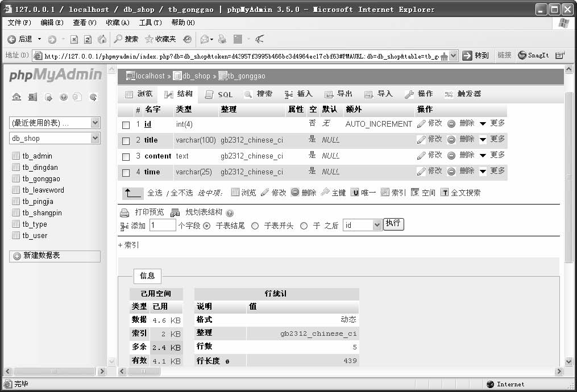Check the box for the time column
The height and width of the screenshot is (392, 577).
(x=126, y=173)
